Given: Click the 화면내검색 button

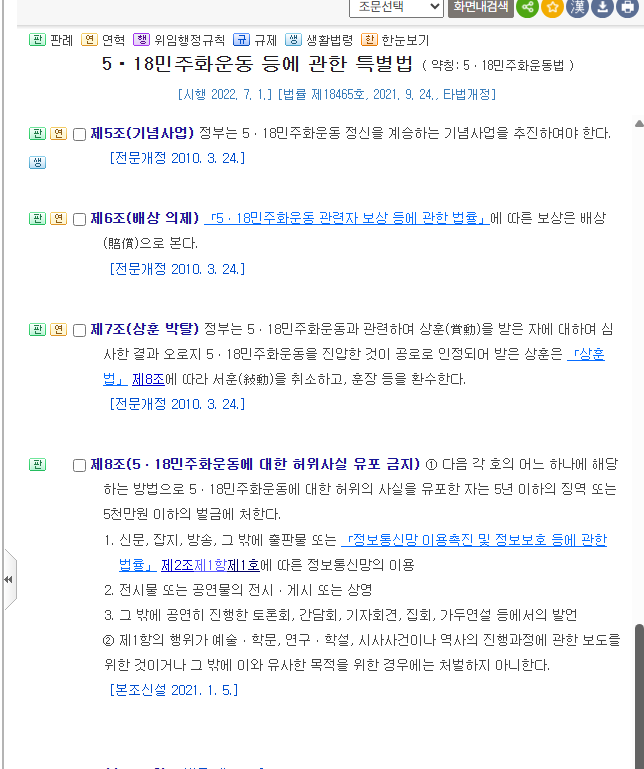Looking at the screenshot, I should [x=480, y=7].
